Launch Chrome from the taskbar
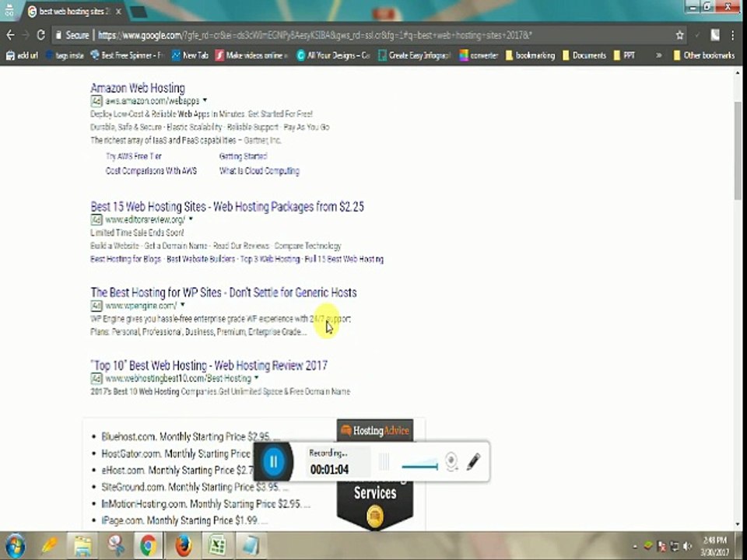The width and height of the screenshot is (747, 560). pos(148,546)
